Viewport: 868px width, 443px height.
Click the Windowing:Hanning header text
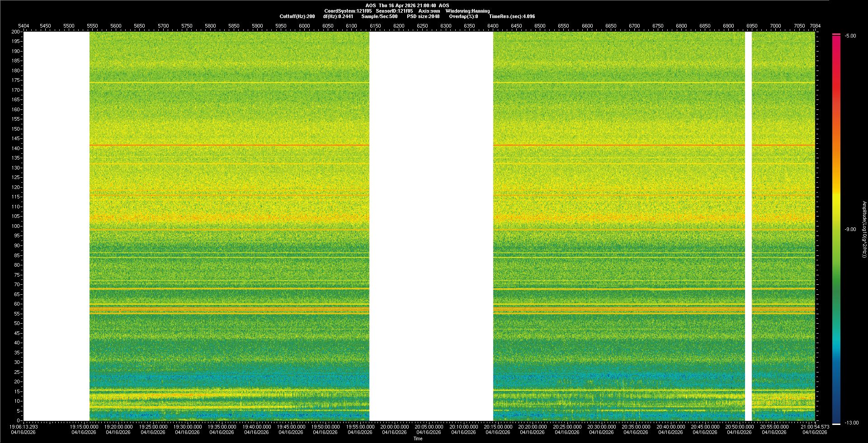pos(467,11)
